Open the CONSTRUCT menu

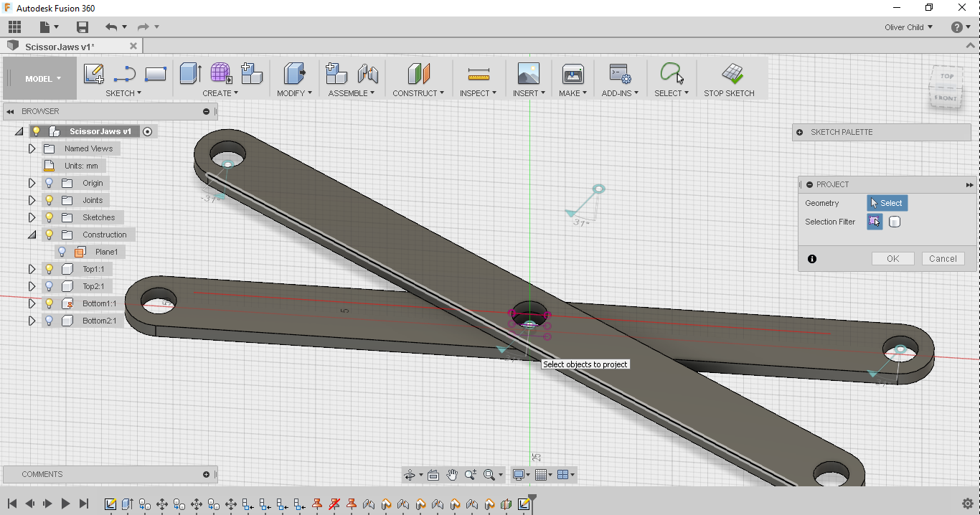coord(418,93)
